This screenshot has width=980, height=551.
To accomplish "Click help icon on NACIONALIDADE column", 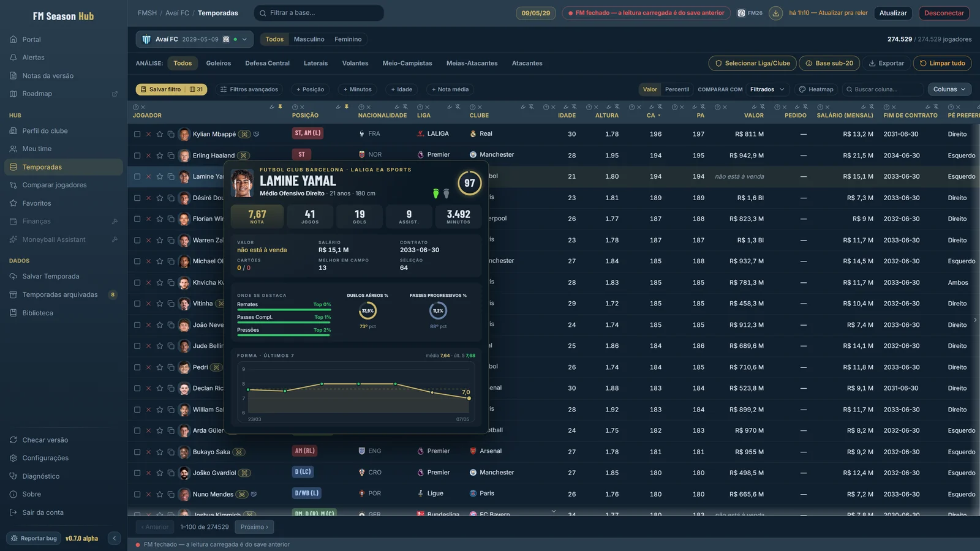I will click(x=361, y=107).
